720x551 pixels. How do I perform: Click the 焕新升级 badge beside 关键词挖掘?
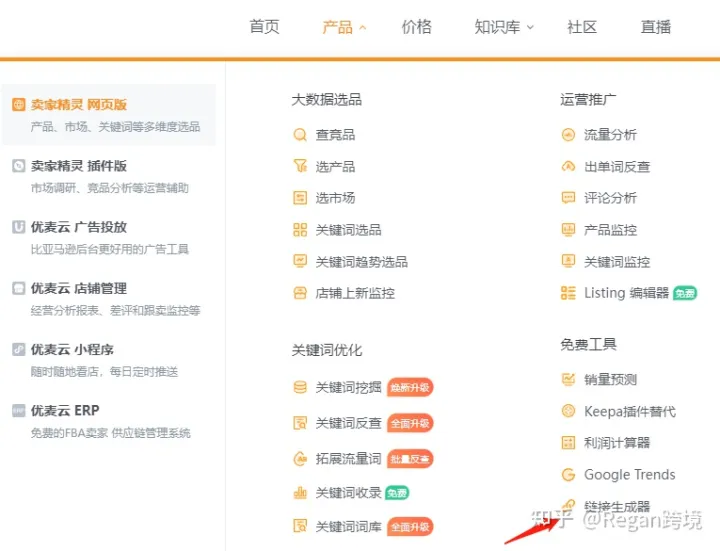[x=410, y=388]
